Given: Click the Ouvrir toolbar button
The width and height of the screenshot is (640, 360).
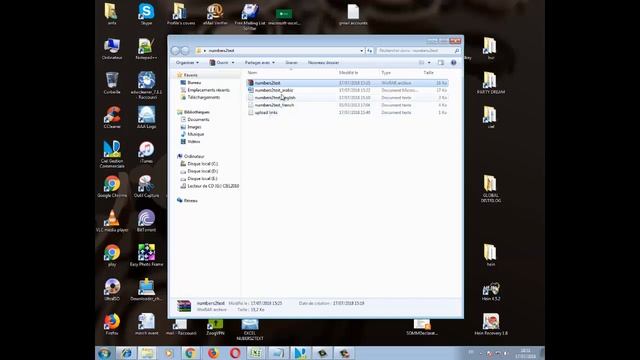Looking at the screenshot, I should point(219,62).
